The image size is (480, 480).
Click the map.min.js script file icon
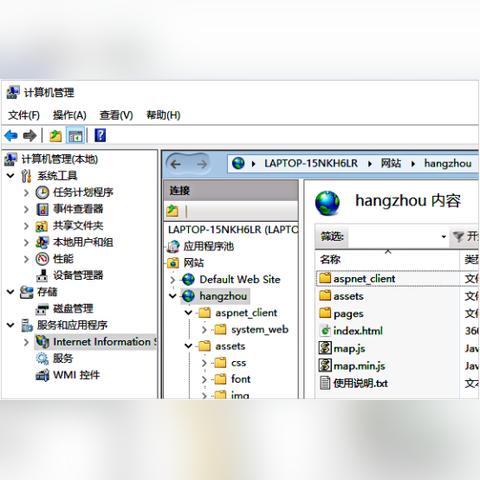click(325, 366)
